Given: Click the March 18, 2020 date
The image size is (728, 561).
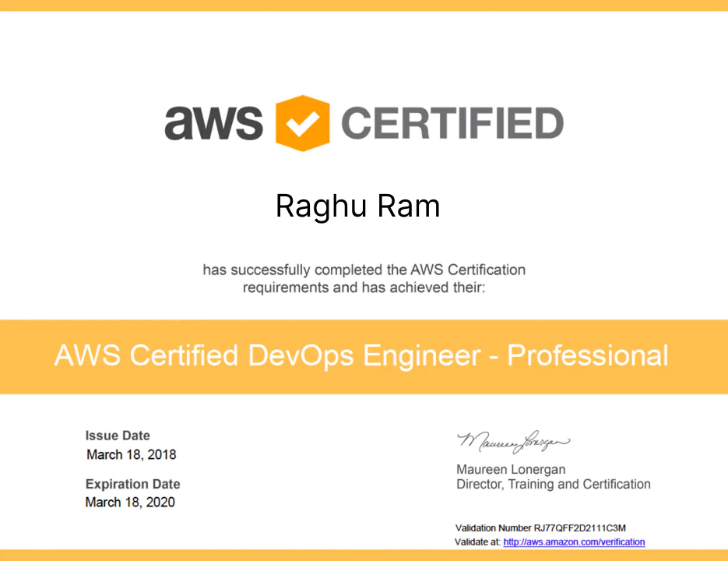Looking at the screenshot, I should pyautogui.click(x=130, y=503).
